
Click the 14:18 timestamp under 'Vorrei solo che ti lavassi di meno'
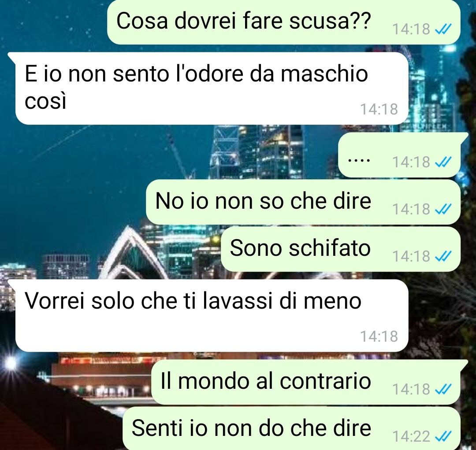click(x=379, y=336)
